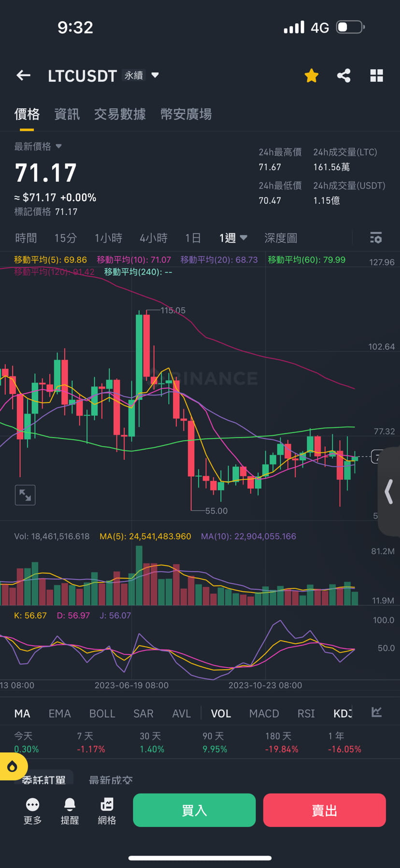Tap the fullscreen expand icon on the chart

coord(25,495)
